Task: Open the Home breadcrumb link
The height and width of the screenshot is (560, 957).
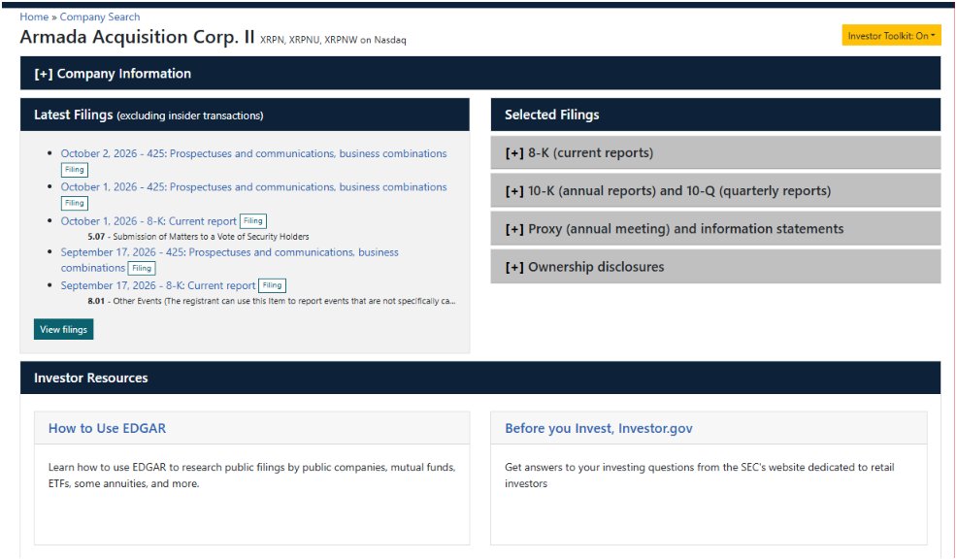Action: (x=34, y=16)
